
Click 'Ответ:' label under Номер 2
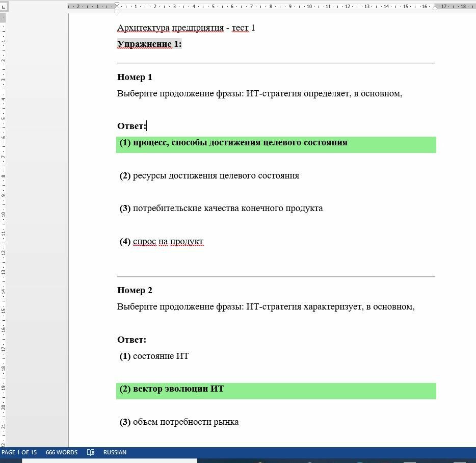pos(132,340)
